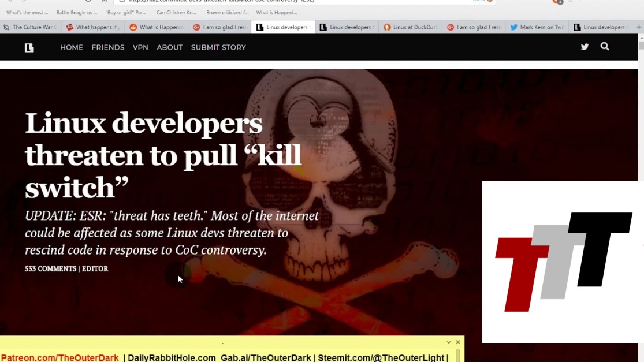Screen dimensions: 644x362
Task: Switch to 'Linux at DuckDuckGo' tab
Action: click(410, 27)
